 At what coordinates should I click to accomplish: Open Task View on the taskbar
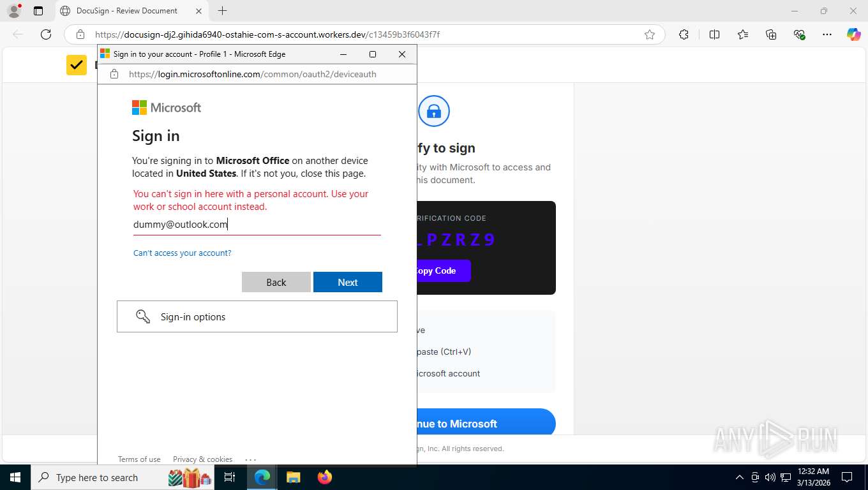(x=230, y=477)
